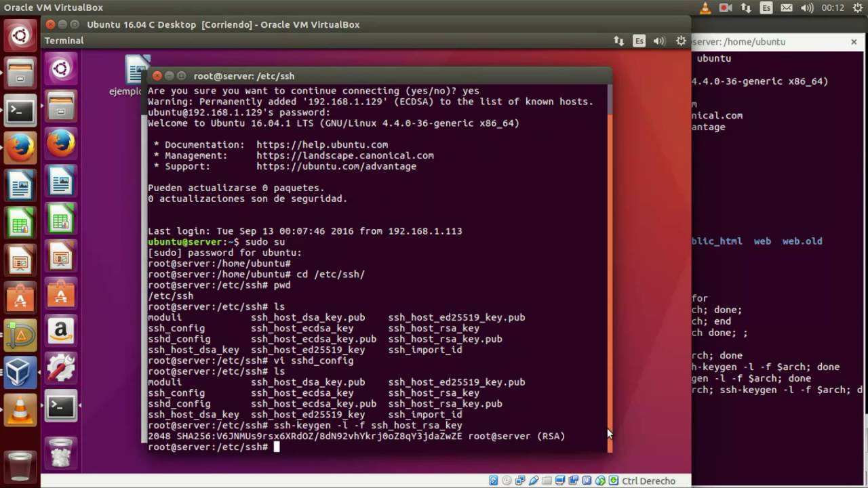Launch Firefox in the guest VM launcher
The image size is (868, 488).
(x=61, y=144)
